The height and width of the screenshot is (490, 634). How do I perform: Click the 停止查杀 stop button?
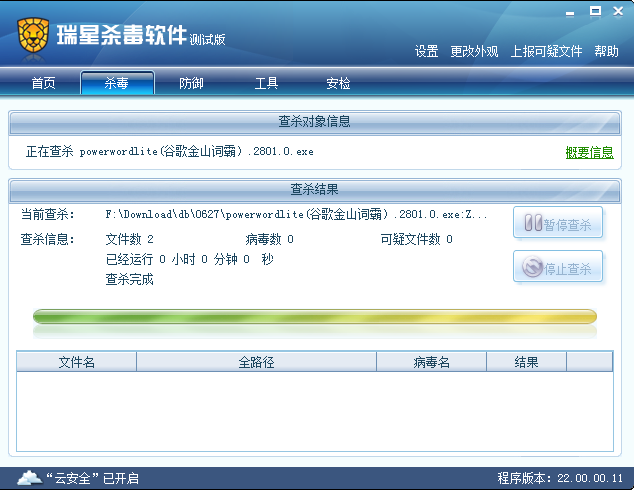(558, 267)
